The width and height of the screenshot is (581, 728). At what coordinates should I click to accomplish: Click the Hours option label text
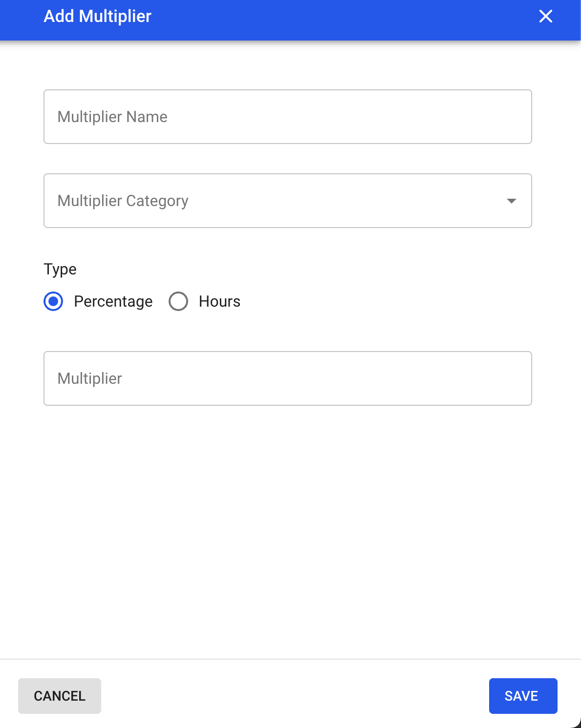[x=219, y=301]
